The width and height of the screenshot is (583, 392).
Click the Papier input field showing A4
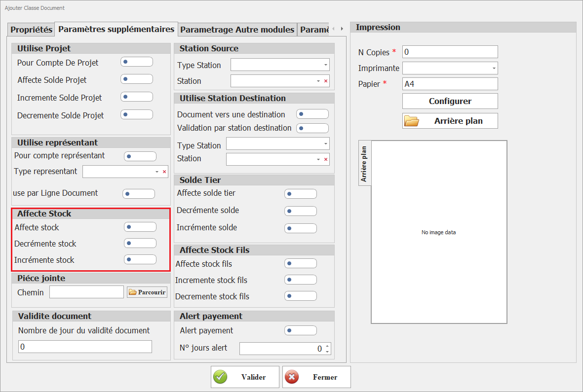[x=450, y=84]
